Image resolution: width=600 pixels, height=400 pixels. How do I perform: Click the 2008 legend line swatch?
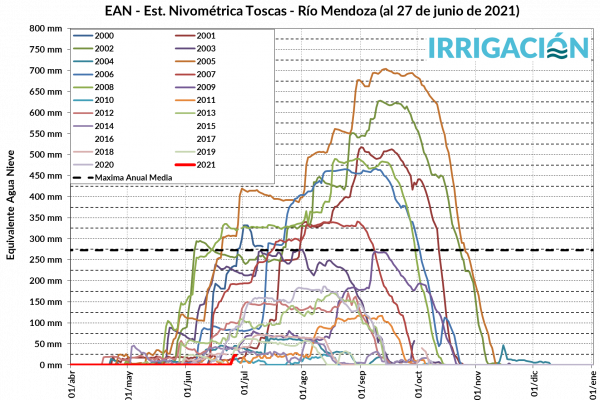point(81,87)
